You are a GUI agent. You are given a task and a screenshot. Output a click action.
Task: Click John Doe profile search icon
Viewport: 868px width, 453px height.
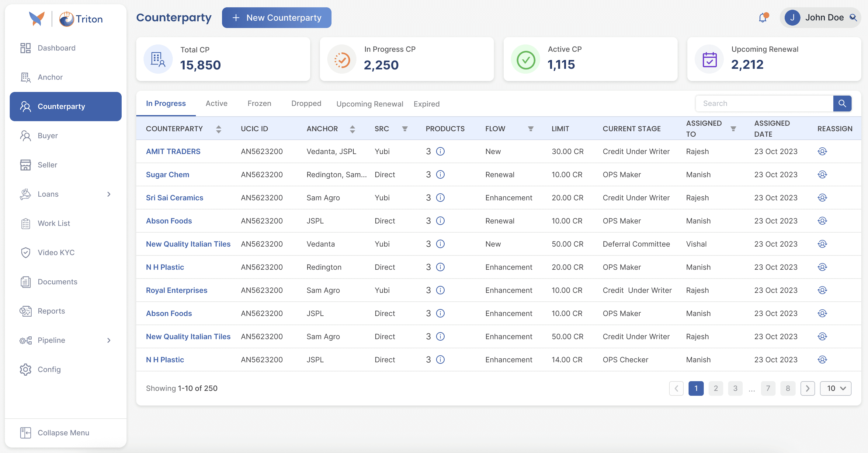click(x=853, y=18)
